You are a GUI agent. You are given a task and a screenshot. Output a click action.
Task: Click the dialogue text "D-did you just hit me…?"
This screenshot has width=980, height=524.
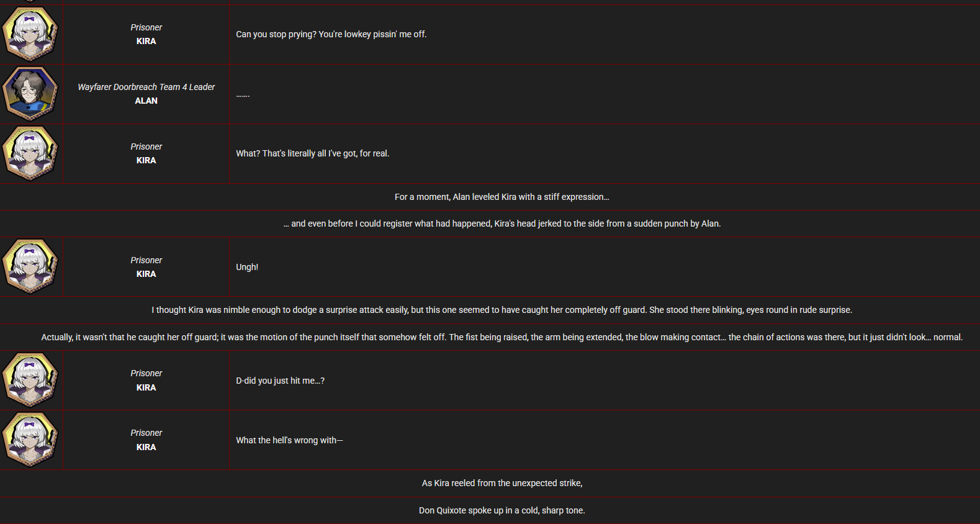tap(280, 381)
